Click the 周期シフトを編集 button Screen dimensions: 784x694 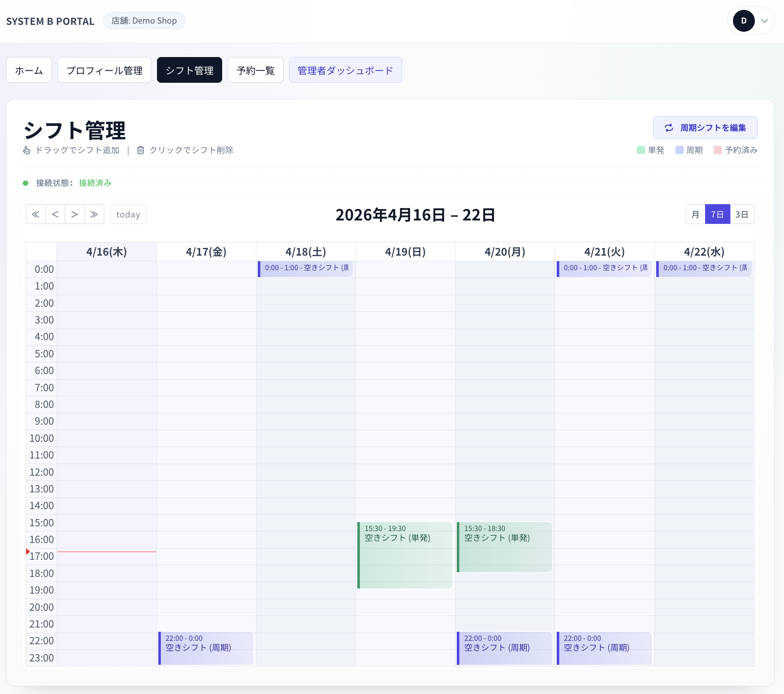point(705,128)
